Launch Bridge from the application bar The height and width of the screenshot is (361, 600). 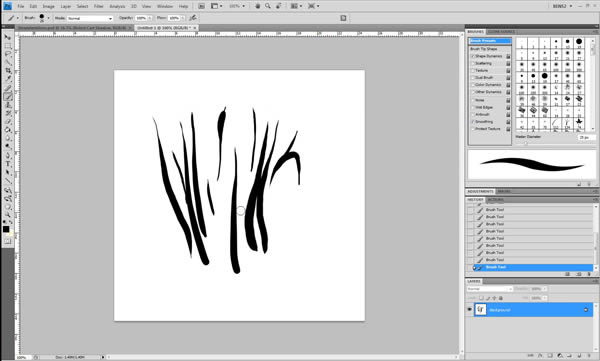[201, 6]
